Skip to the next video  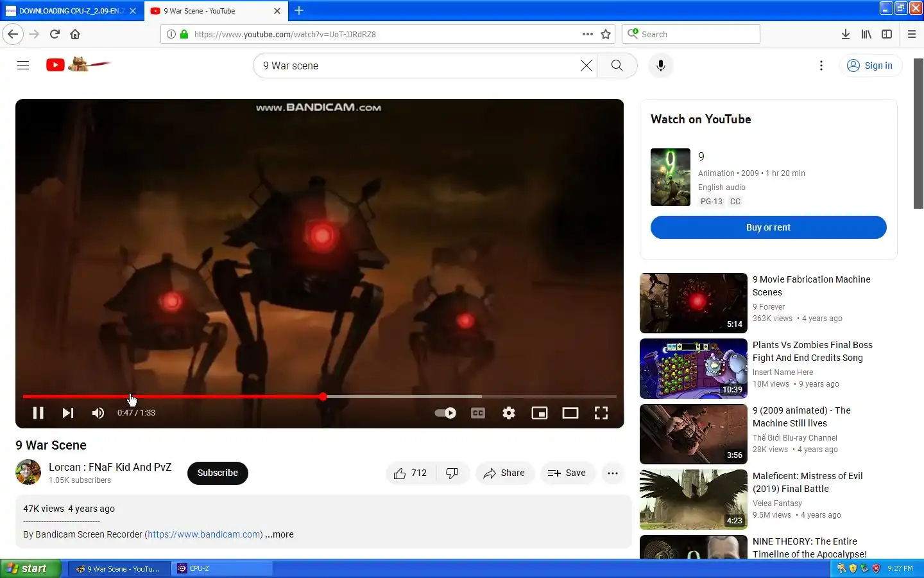point(68,413)
